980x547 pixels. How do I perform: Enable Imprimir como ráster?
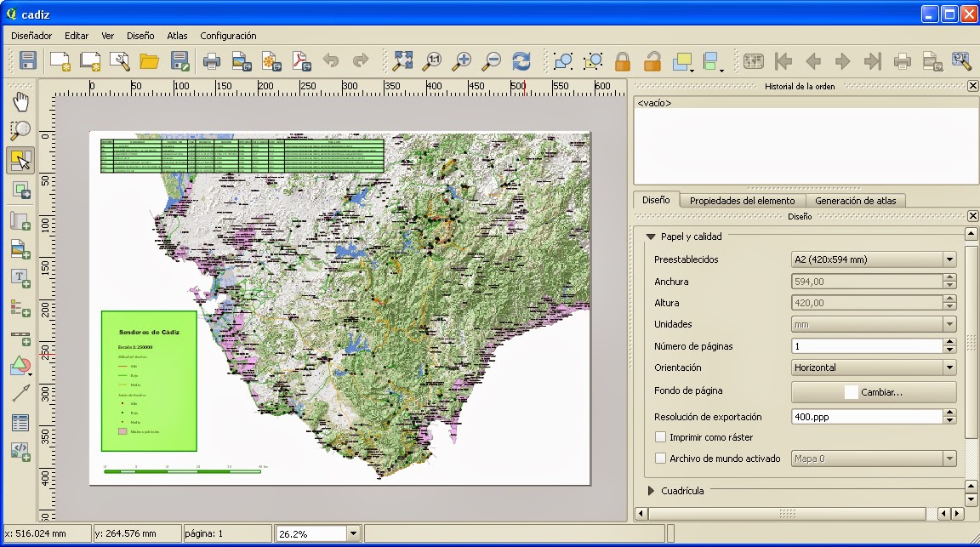click(661, 437)
